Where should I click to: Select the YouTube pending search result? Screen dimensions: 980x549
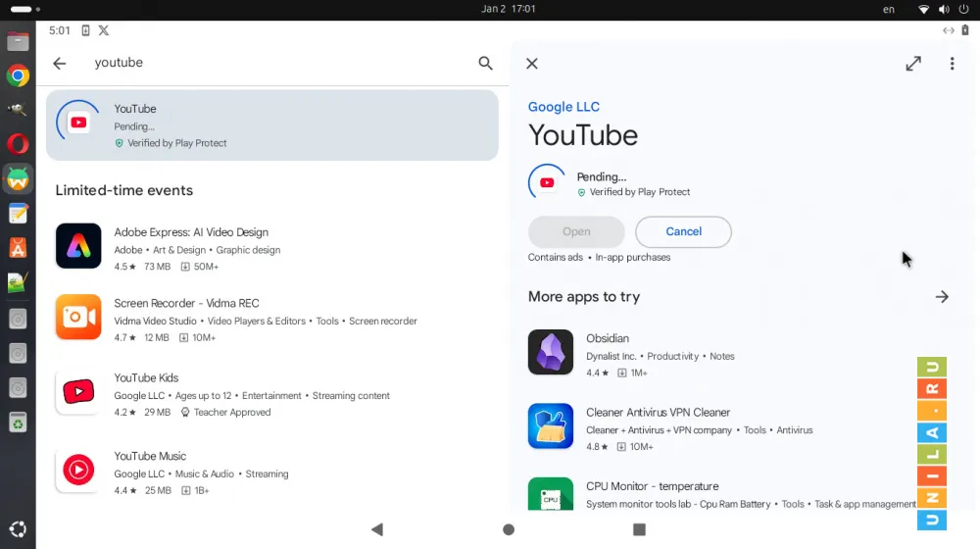272,125
